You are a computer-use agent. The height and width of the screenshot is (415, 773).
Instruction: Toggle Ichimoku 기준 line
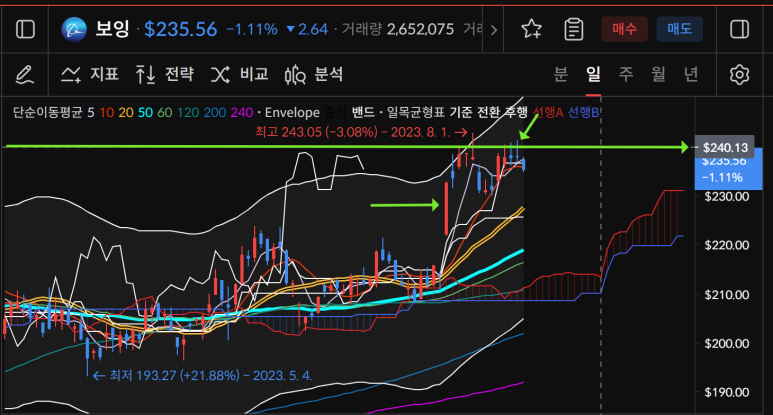[461, 112]
